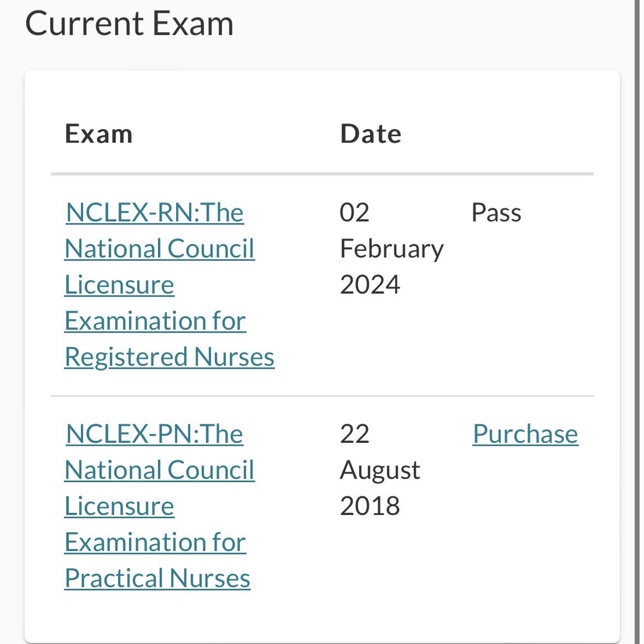Screen dimensions: 644x644
Task: Click the 'Examination for' line of NCLEX-PN
Action: coord(156,542)
